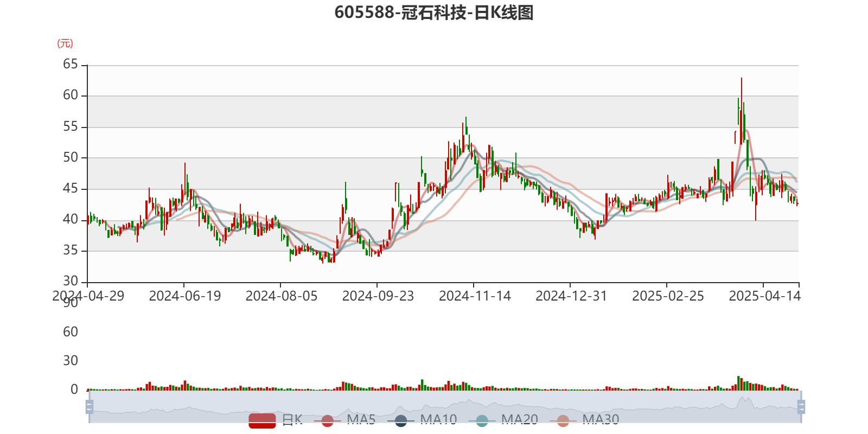Toggle the 日K series in the legend

[276, 420]
